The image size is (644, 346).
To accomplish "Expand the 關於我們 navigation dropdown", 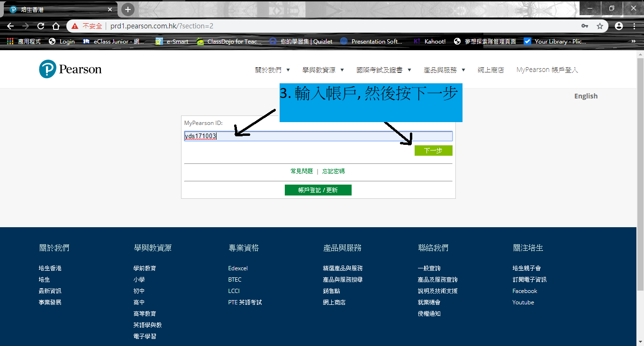I will [272, 70].
